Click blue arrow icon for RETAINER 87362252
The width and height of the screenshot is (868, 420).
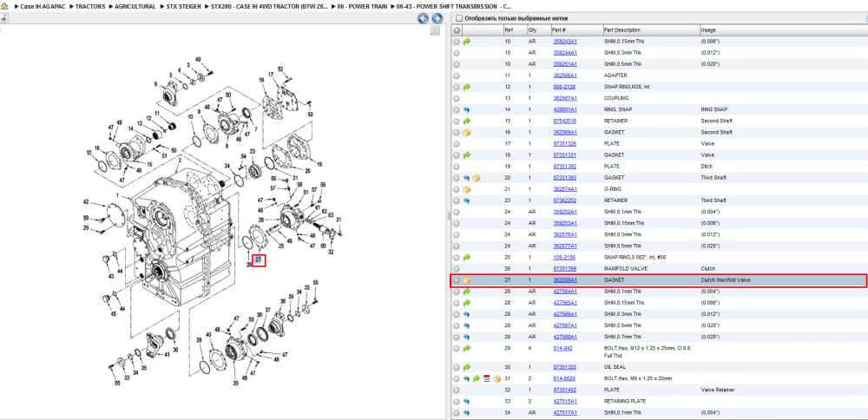(467, 200)
